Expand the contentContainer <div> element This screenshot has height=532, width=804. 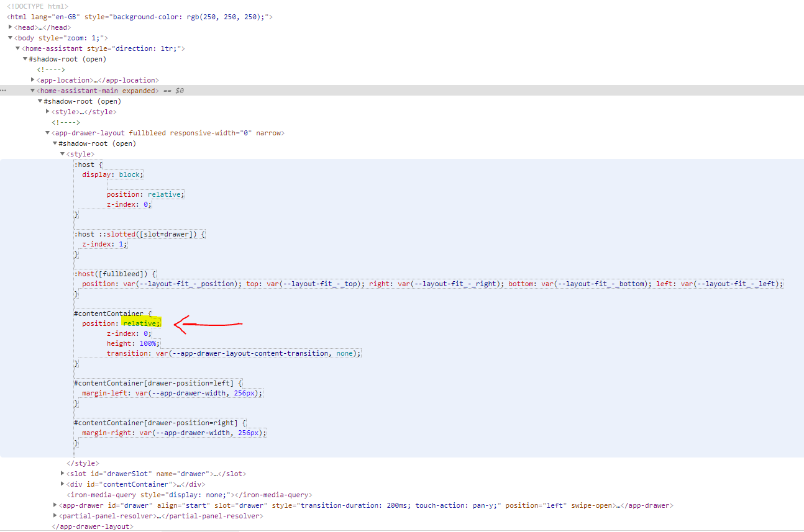(62, 484)
